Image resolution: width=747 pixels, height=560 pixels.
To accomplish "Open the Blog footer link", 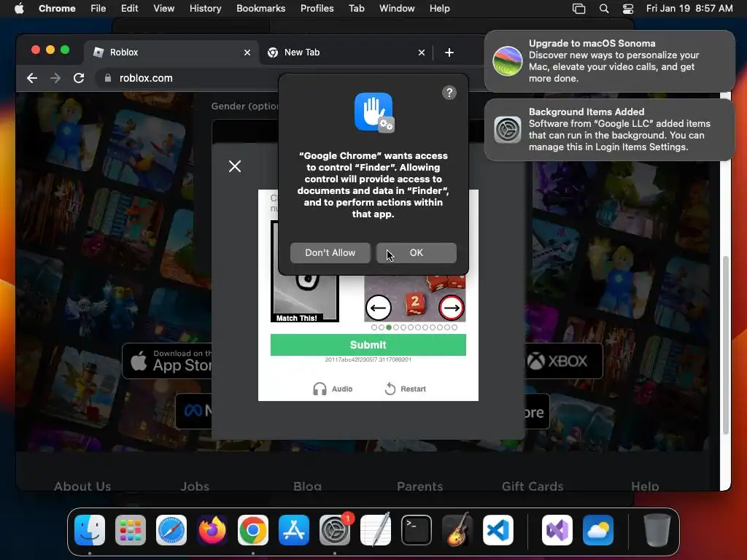I will click(x=307, y=486).
